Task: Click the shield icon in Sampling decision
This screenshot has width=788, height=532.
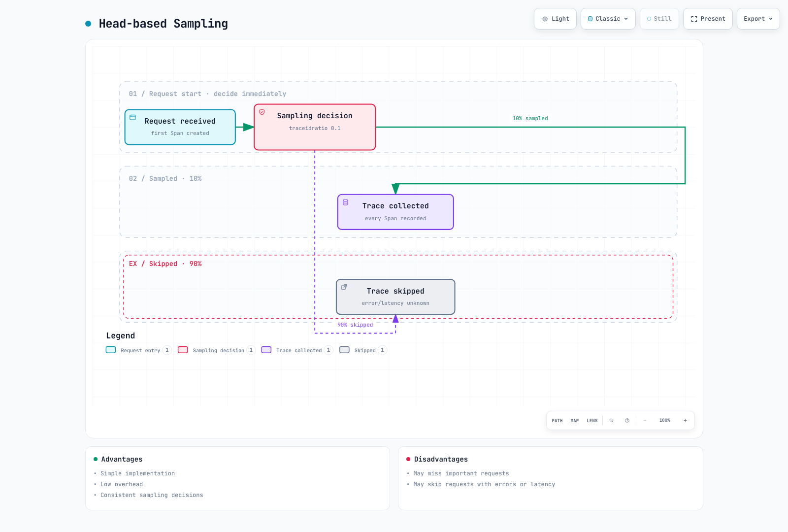Action: [262, 112]
